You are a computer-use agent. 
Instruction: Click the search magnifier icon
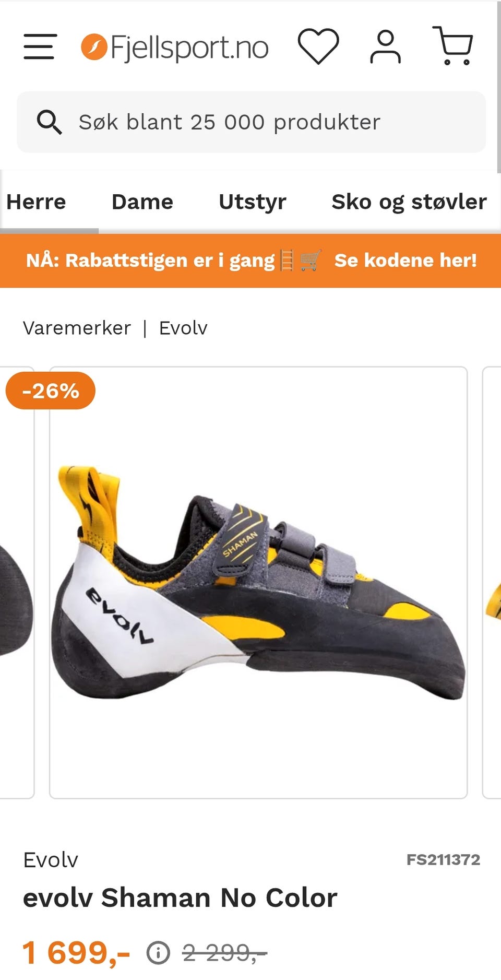[x=49, y=122]
